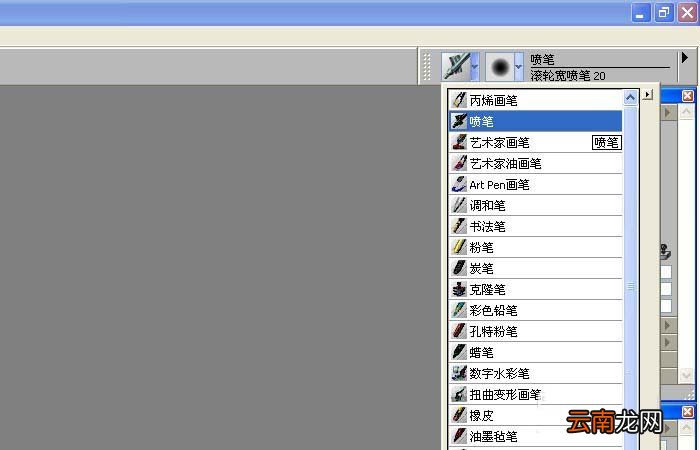Open the brush category dropdown arrow
Image resolution: width=700 pixels, height=450 pixels.
click(x=475, y=67)
